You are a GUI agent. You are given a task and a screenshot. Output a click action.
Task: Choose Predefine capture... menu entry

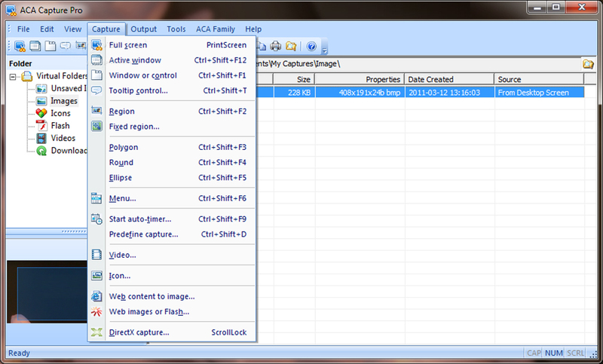tap(172, 234)
